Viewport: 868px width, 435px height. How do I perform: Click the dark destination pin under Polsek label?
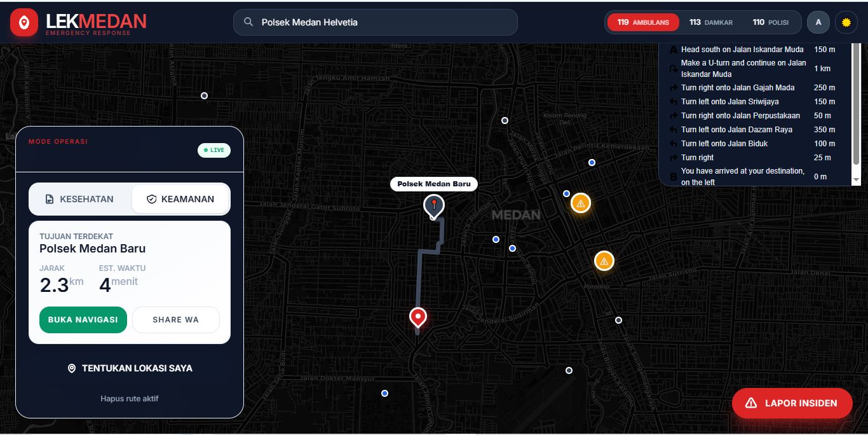pyautogui.click(x=434, y=206)
